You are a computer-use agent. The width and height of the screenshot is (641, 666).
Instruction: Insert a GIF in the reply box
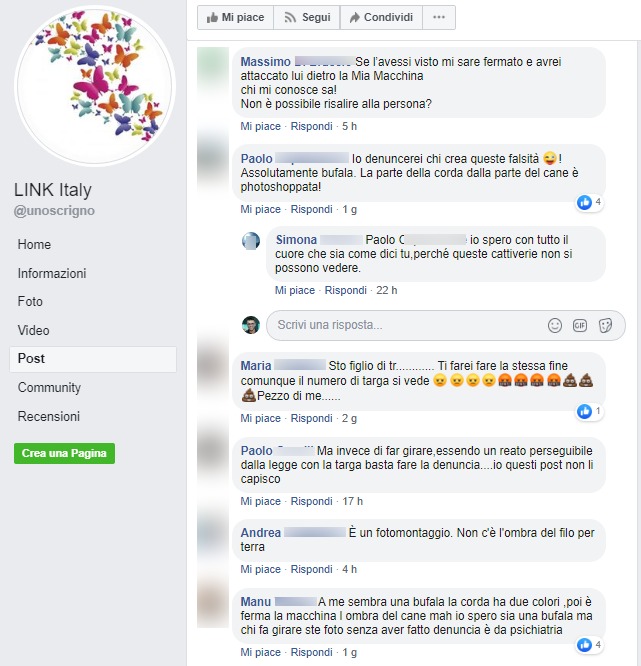(x=580, y=325)
